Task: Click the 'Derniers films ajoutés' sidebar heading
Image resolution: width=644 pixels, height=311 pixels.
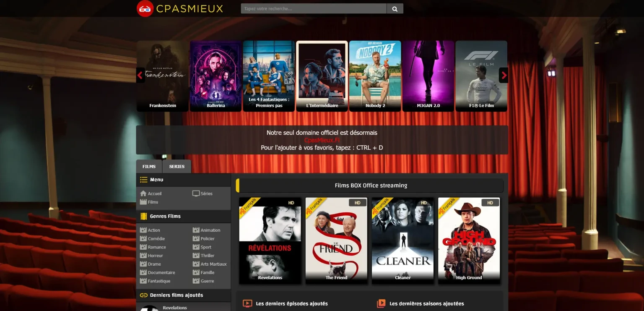Action: pyautogui.click(x=177, y=295)
